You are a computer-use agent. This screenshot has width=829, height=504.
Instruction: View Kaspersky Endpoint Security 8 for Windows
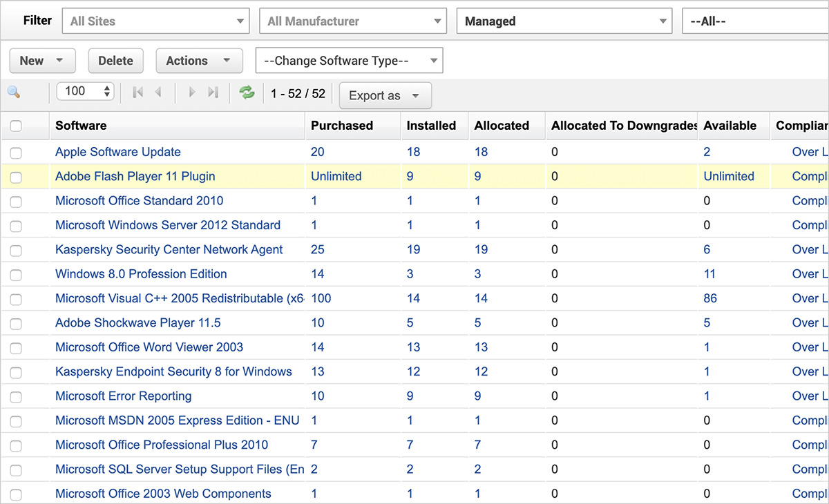[x=173, y=371]
